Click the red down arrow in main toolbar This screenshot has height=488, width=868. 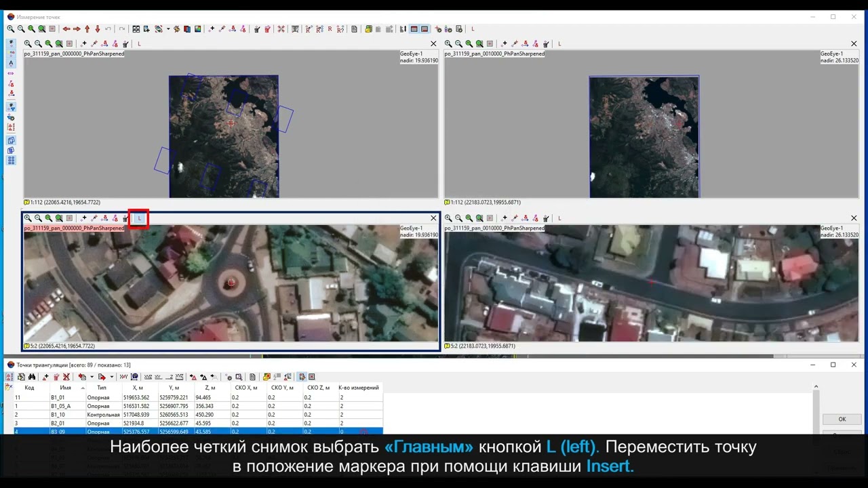tap(98, 29)
